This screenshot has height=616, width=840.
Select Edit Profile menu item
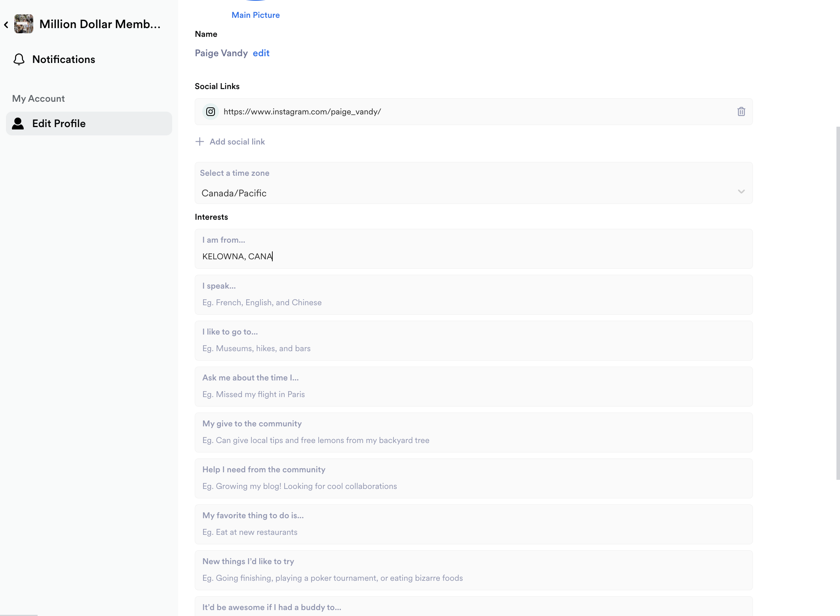tap(89, 124)
